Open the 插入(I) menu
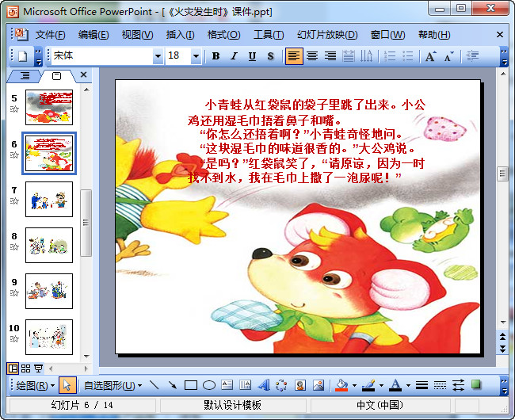 click(x=180, y=35)
